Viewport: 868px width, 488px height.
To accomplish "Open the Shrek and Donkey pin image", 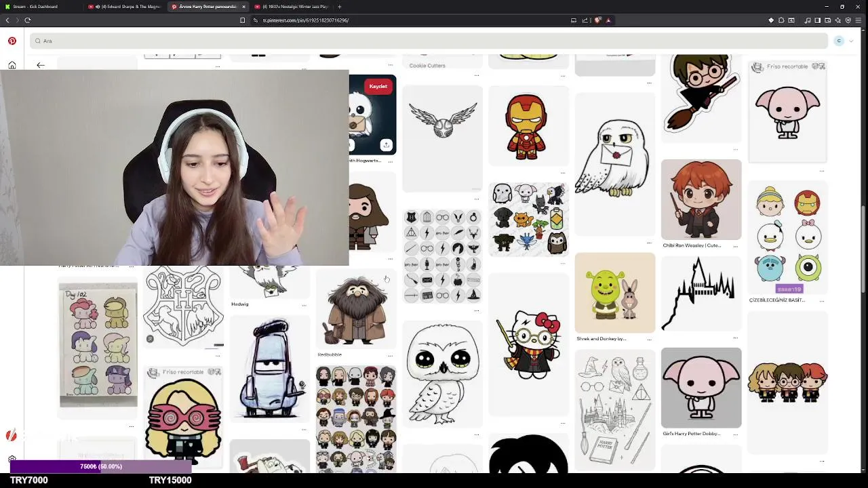I will tap(615, 293).
